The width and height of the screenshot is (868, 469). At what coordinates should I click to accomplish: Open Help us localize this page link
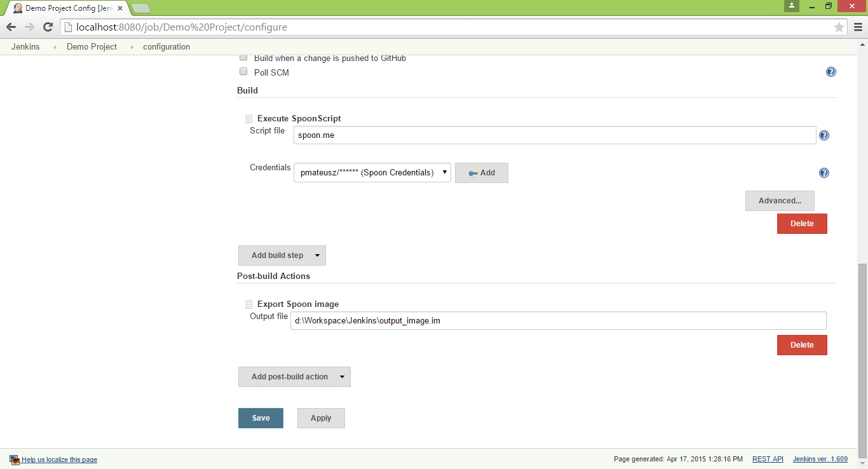[59, 459]
